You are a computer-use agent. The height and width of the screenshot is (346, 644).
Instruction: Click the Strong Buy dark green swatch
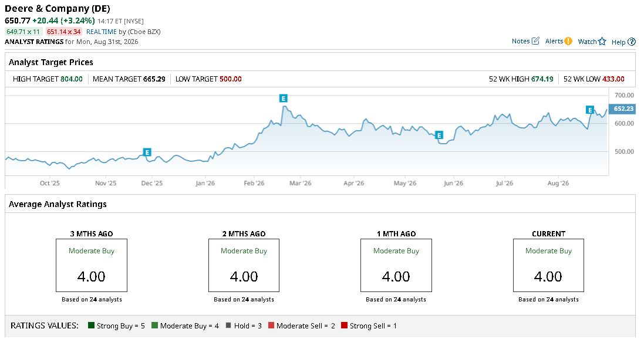pos(91,325)
